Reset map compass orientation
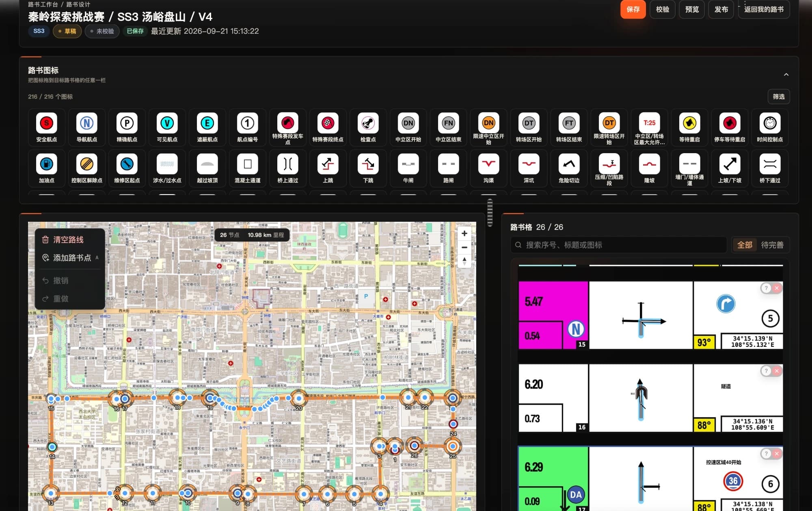The width and height of the screenshot is (812, 511). [464, 261]
